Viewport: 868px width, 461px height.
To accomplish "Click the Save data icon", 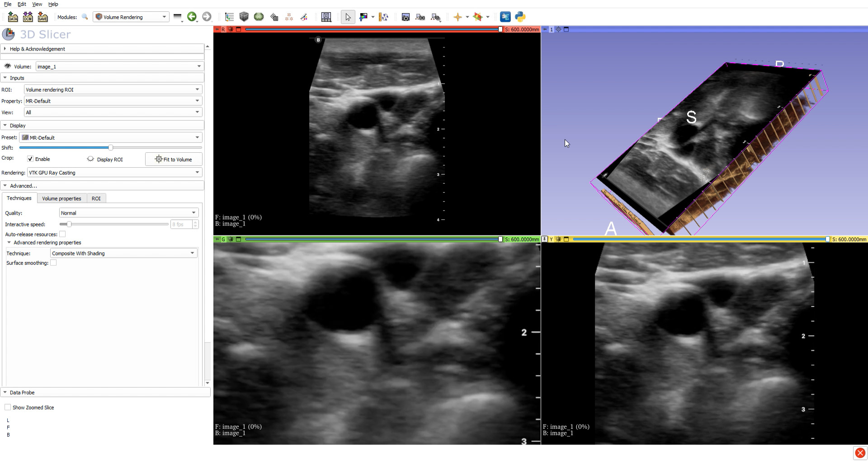I will point(42,17).
